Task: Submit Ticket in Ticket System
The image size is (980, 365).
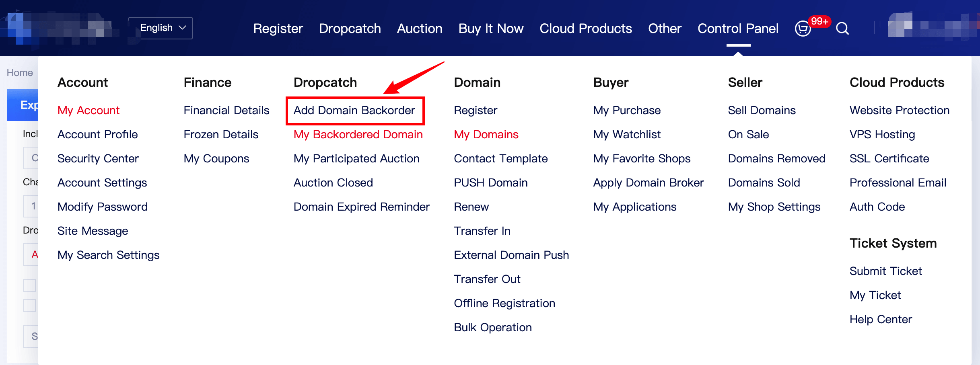Action: 885,271
